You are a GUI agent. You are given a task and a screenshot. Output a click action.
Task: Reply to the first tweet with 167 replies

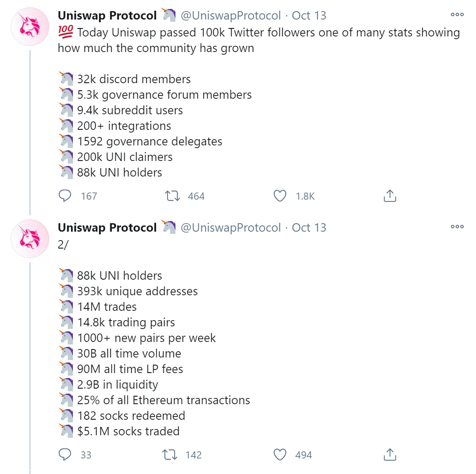(64, 196)
